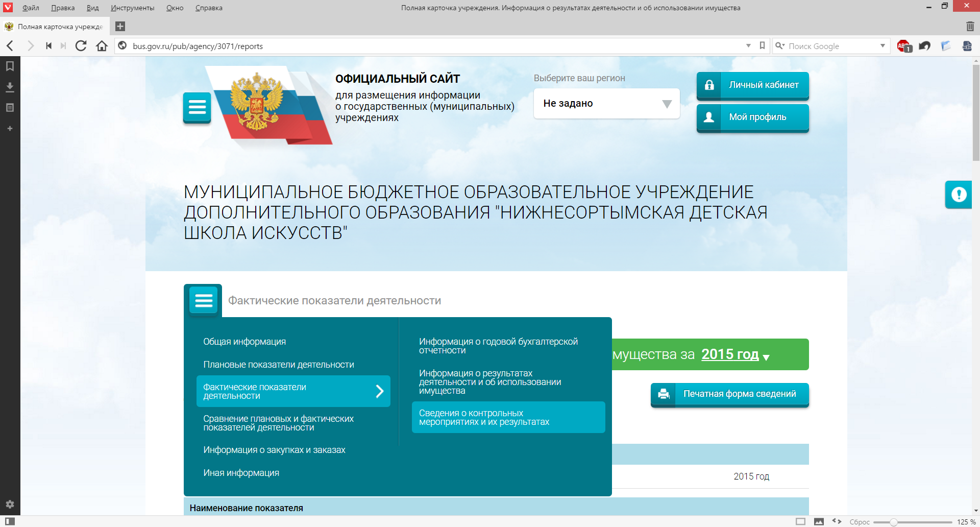Open the Файл menu
Image resolution: width=980 pixels, height=527 pixels.
coord(31,8)
